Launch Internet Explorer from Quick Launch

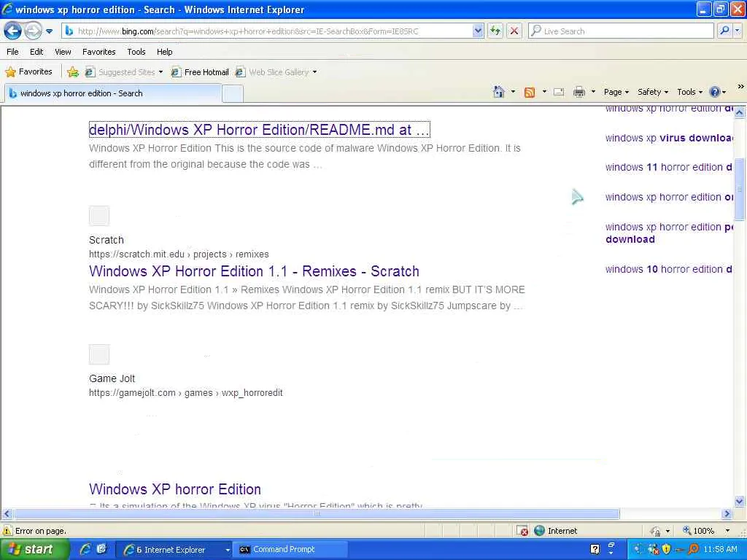pyautogui.click(x=85, y=550)
